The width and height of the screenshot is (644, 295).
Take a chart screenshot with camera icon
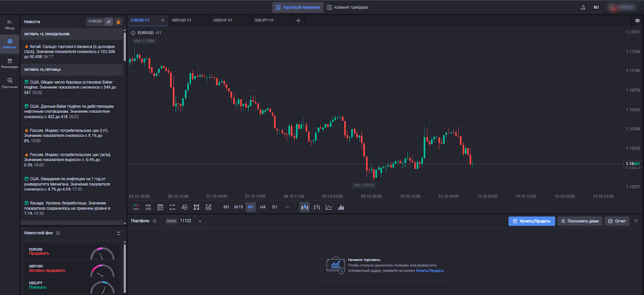[x=637, y=21]
